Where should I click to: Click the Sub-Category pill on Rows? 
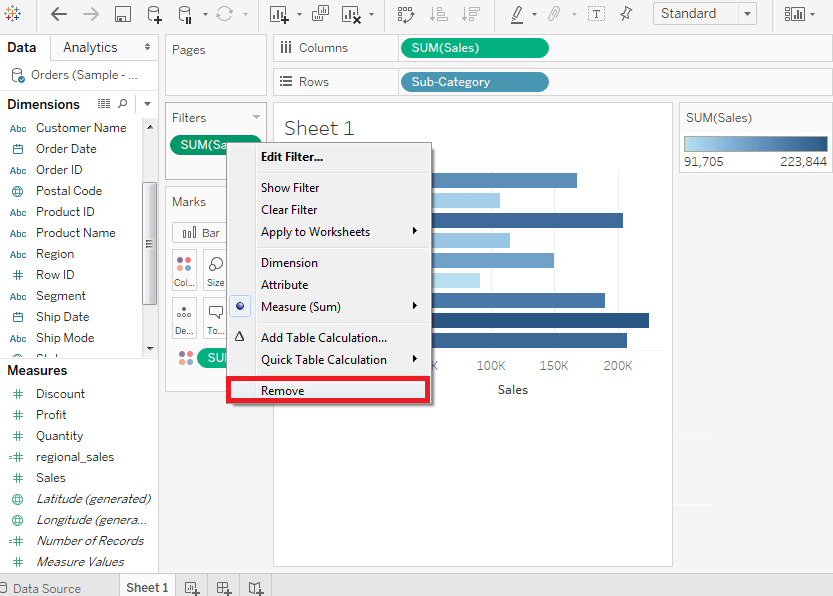474,82
